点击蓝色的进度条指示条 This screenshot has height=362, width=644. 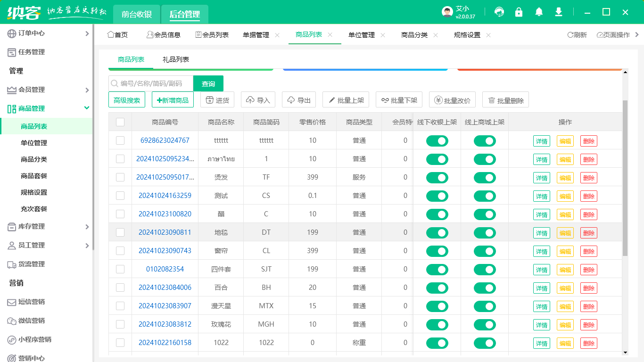[365, 69]
